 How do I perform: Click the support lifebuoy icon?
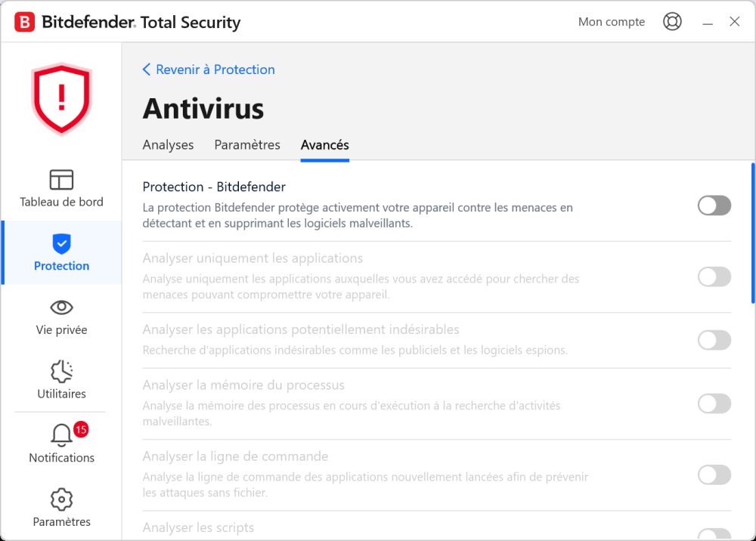click(672, 22)
